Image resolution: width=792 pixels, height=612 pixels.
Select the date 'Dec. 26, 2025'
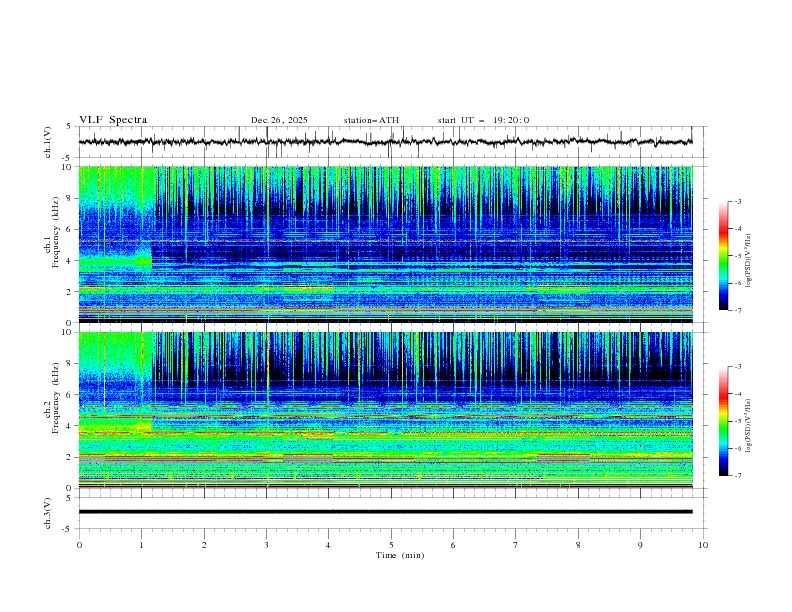[279, 120]
